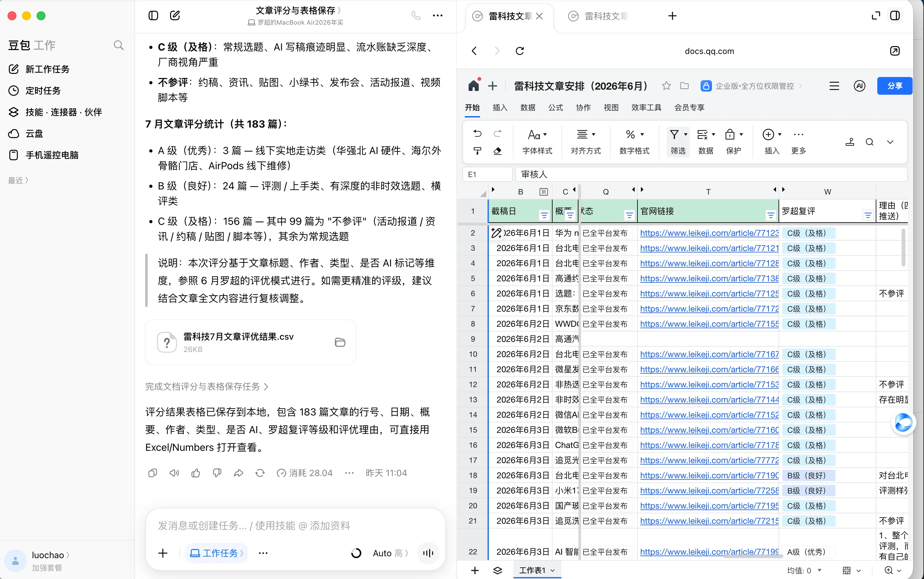Click the thumbs-down icon under the message

pos(217,473)
